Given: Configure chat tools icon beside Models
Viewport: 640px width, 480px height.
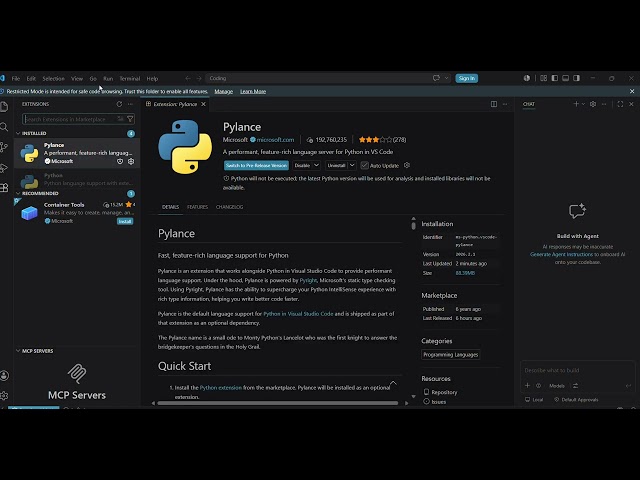Looking at the screenshot, I should point(575,385).
